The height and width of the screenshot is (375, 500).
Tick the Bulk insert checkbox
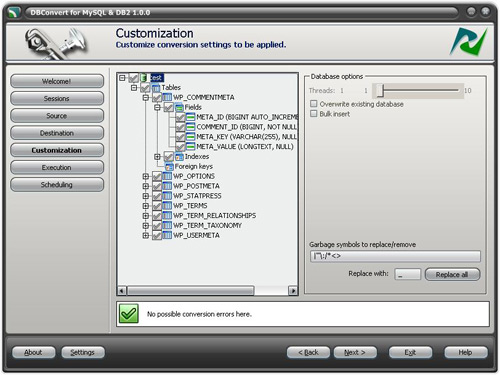(x=314, y=114)
